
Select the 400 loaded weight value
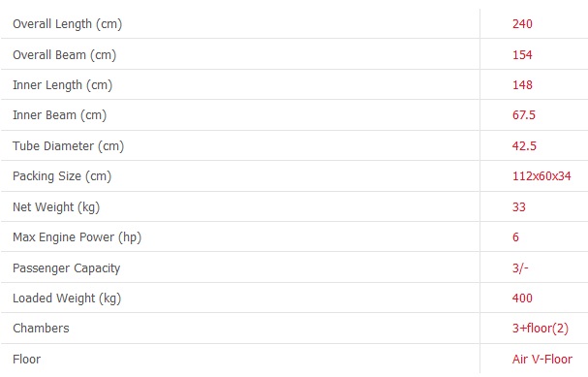(x=522, y=298)
